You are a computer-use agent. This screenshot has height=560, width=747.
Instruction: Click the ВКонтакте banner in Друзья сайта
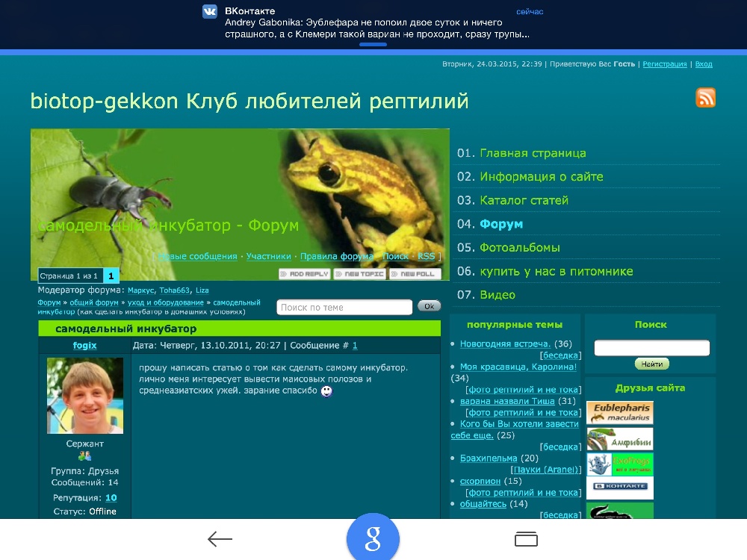coord(619,487)
